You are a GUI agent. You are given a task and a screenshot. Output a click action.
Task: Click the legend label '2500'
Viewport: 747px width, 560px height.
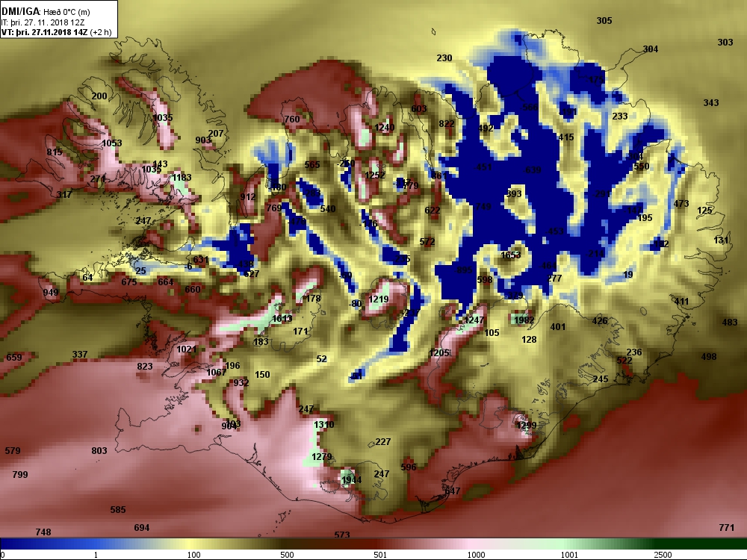(663, 555)
